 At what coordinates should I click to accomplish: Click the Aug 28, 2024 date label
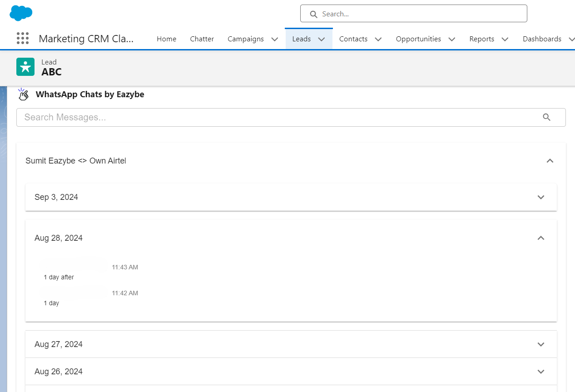[x=59, y=238]
